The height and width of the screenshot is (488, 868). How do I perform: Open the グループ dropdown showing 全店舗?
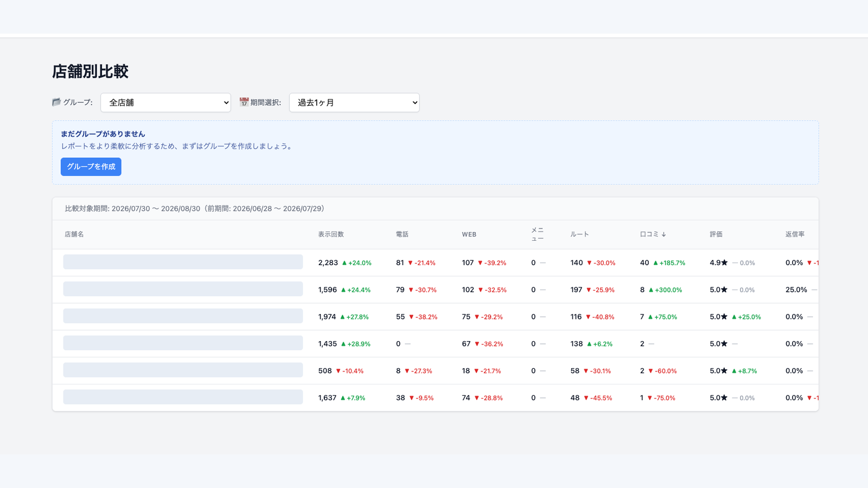click(165, 102)
